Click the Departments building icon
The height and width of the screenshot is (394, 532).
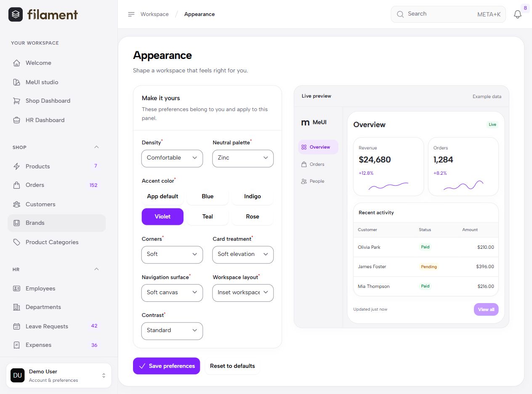pos(17,307)
